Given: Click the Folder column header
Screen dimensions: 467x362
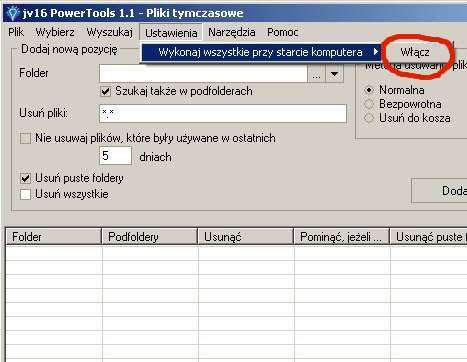Looking at the screenshot, I should (x=53, y=237).
